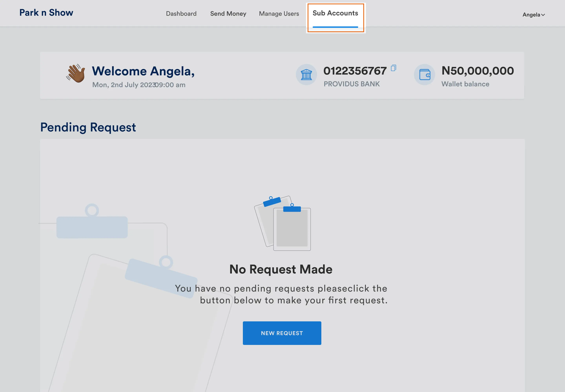The height and width of the screenshot is (392, 565).
Task: Click the Park n Show logo
Action: pos(46,13)
